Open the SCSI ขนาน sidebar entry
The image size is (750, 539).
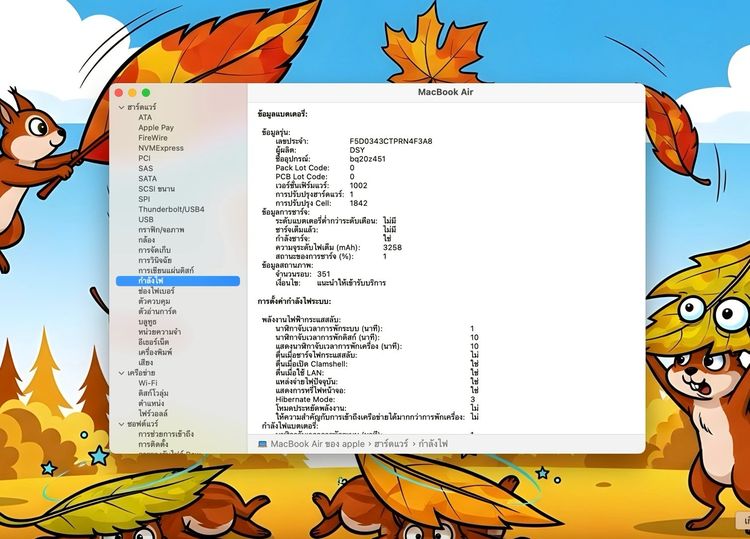(156, 189)
